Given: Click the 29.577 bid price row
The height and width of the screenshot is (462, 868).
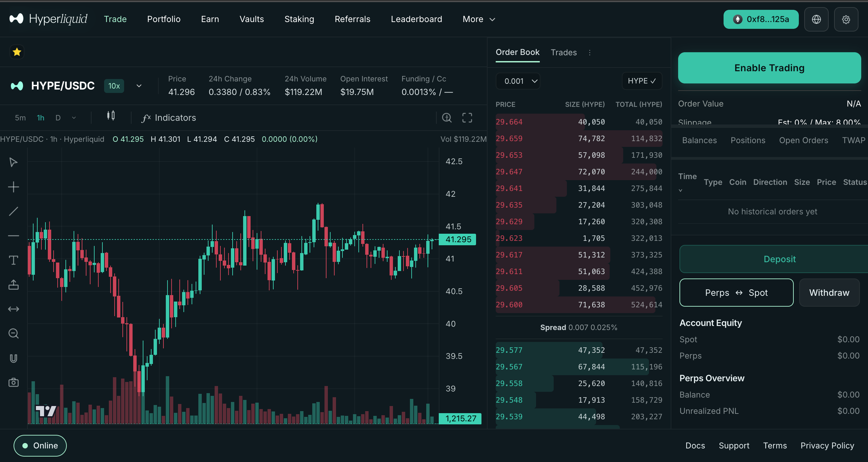Looking at the screenshot, I should click(x=509, y=350).
